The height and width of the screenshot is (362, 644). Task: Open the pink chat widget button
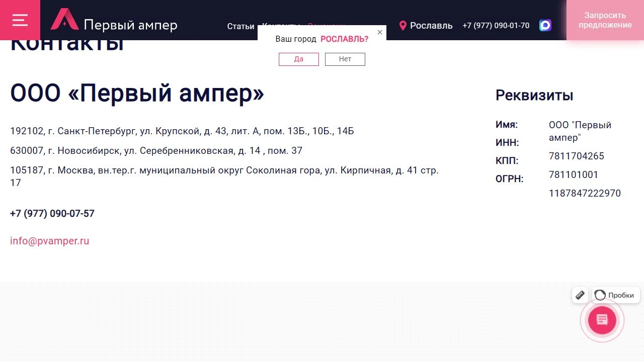(x=602, y=320)
